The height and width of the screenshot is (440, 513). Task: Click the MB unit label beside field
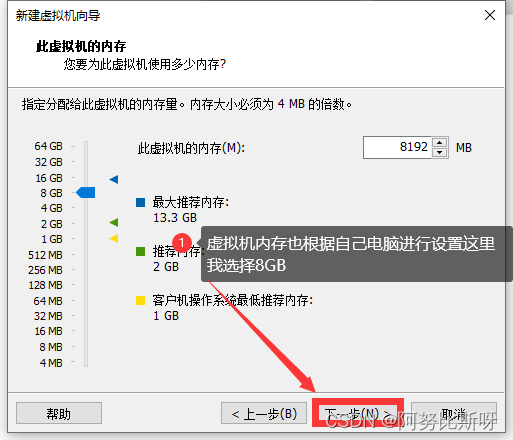pyautogui.click(x=464, y=148)
